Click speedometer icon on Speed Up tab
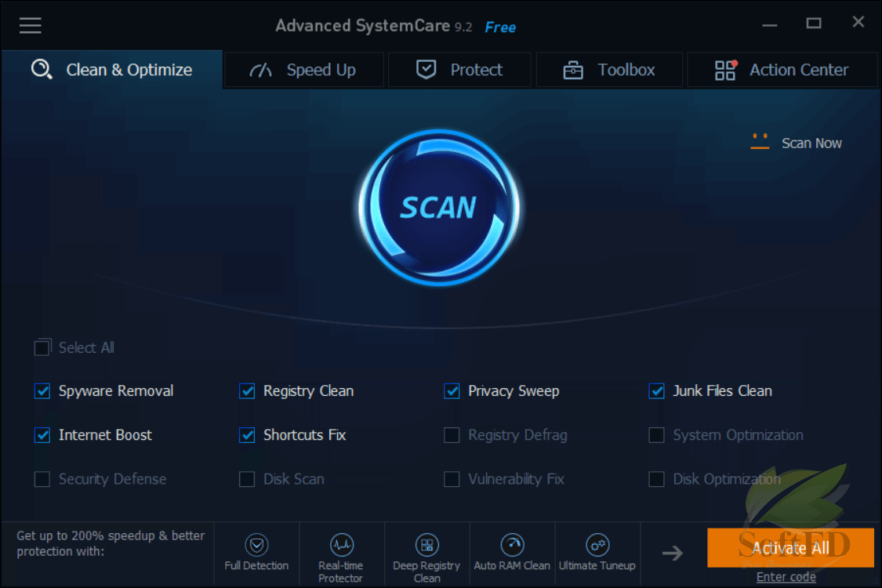Viewport: 882px width, 588px height. tap(260, 71)
